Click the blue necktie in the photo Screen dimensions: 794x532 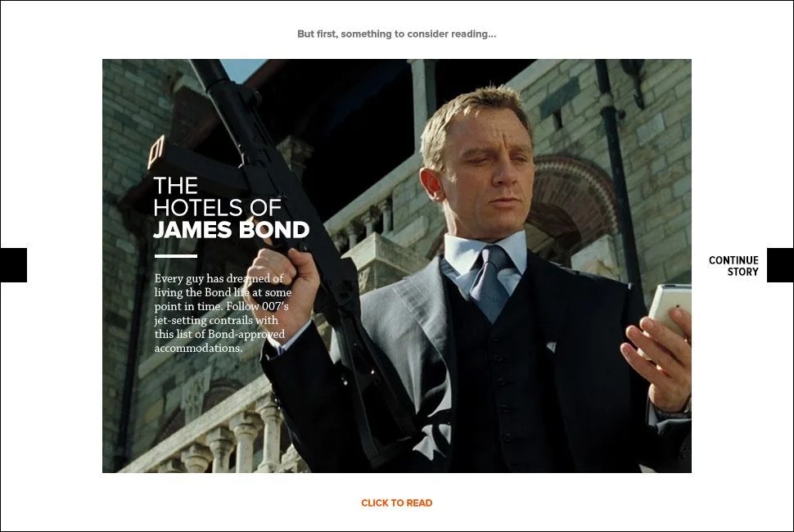click(490, 283)
